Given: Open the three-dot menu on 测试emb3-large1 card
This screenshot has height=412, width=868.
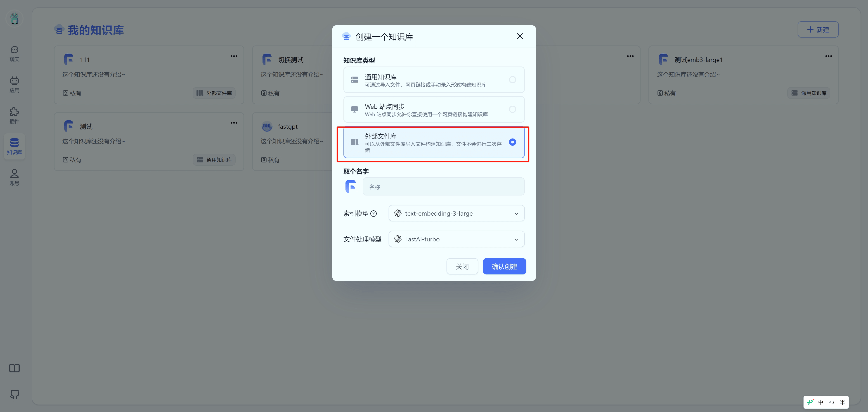Looking at the screenshot, I should pos(828,56).
